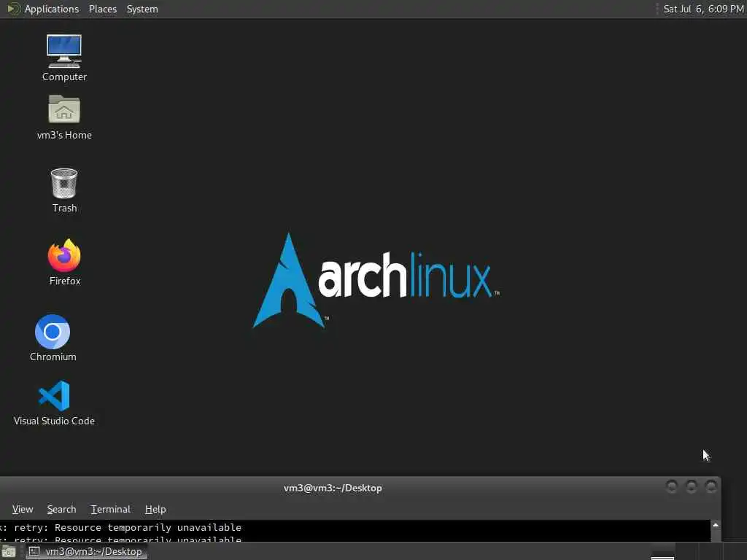Open vm3's Home folder icon
The height and width of the screenshot is (560, 747).
[x=64, y=117]
